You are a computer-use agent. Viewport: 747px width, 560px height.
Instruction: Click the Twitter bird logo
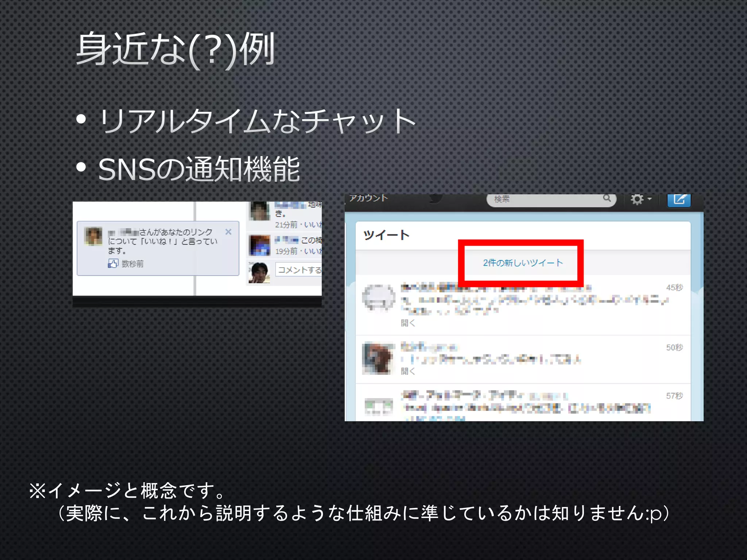(x=436, y=199)
